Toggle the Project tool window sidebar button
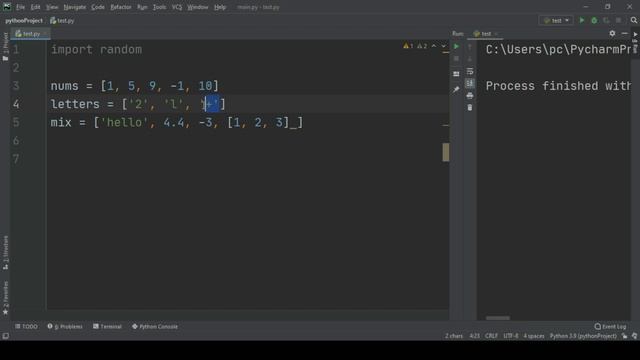Image resolution: width=640 pixels, height=360 pixels. pyautogui.click(x=5, y=47)
